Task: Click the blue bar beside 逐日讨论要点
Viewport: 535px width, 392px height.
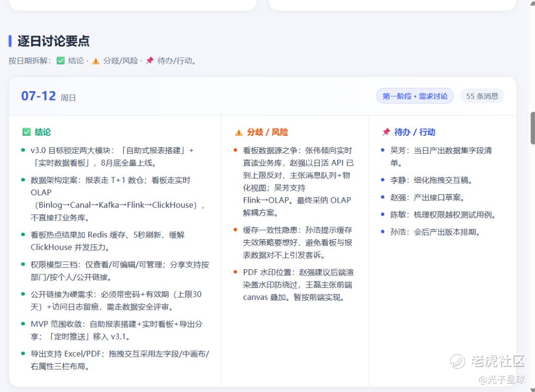Action: click(x=10, y=41)
